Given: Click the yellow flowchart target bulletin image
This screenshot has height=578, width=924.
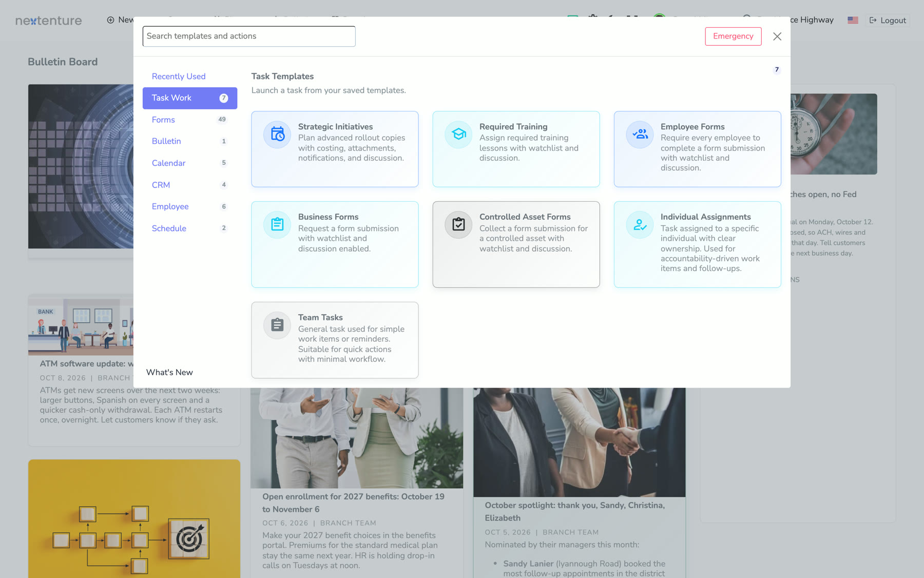Looking at the screenshot, I should coord(134,518).
